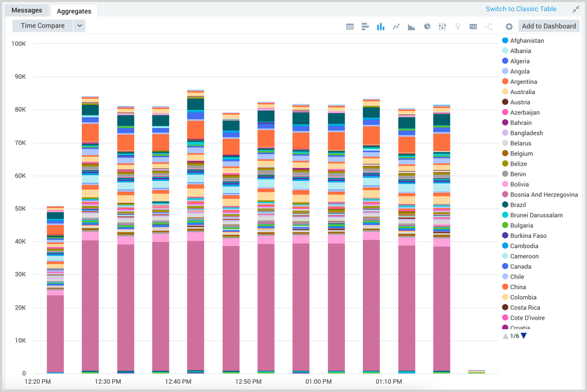Image resolution: width=587 pixels, height=392 pixels.
Task: Select the single value (123) chart icon
Action: click(x=473, y=27)
